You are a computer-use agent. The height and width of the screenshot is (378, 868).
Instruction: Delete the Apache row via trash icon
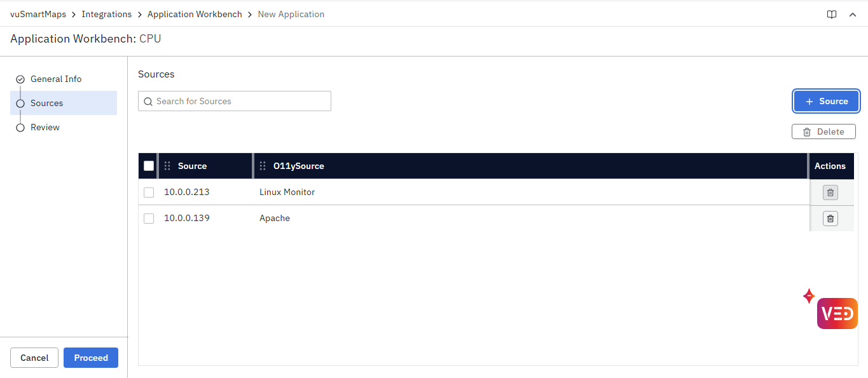pyautogui.click(x=830, y=219)
